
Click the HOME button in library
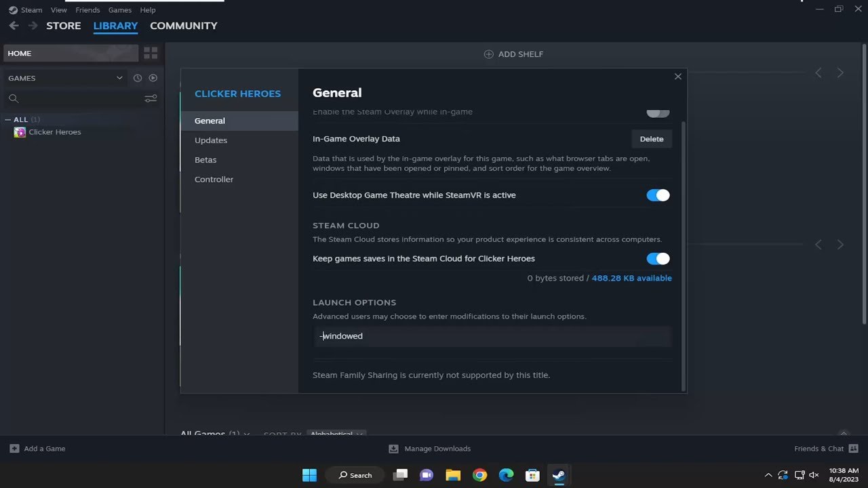tap(71, 53)
